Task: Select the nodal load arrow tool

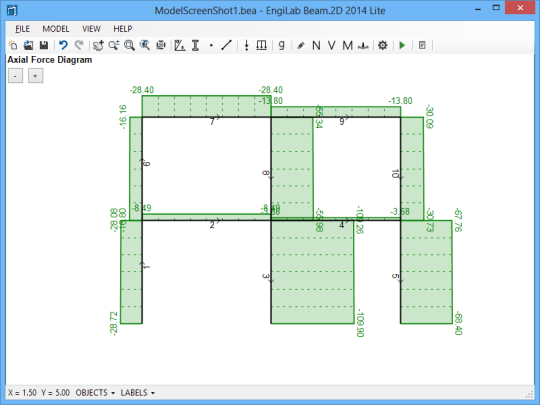Action: click(246, 45)
